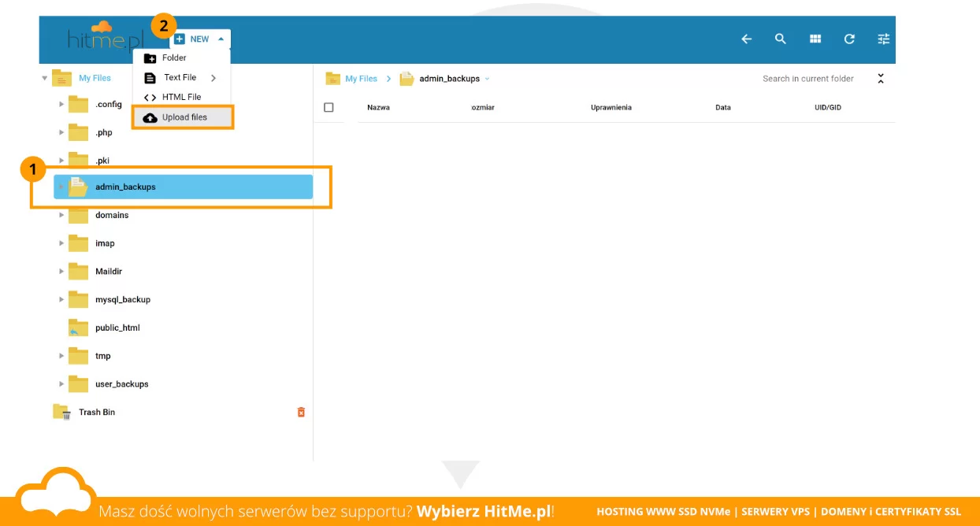Click the back arrow icon in header
980x526 pixels.
pyautogui.click(x=747, y=39)
